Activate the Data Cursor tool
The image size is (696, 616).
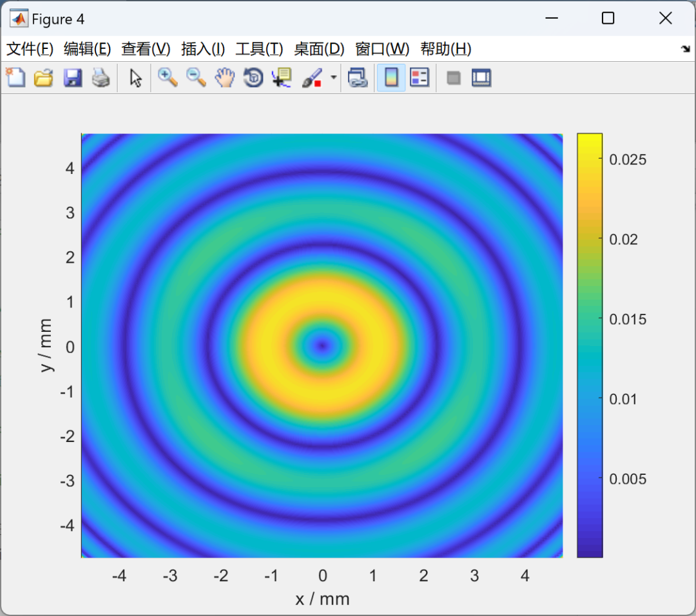282,78
